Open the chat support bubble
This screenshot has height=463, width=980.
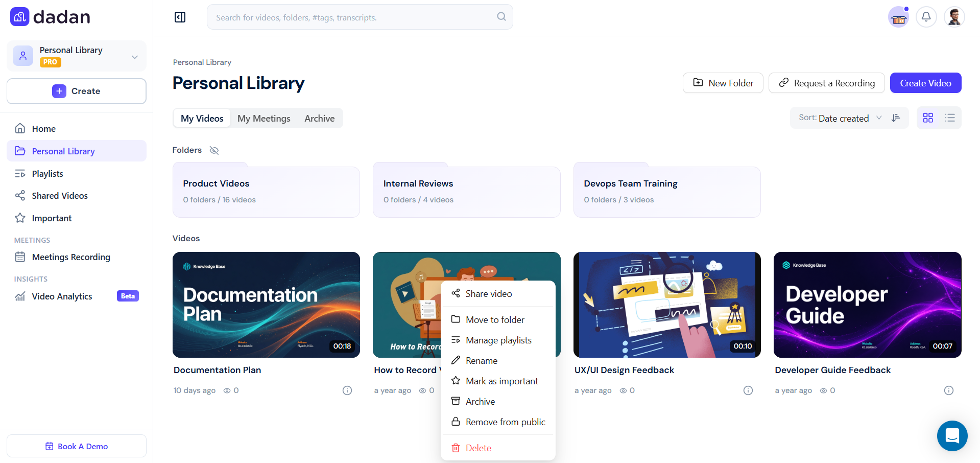click(x=952, y=436)
